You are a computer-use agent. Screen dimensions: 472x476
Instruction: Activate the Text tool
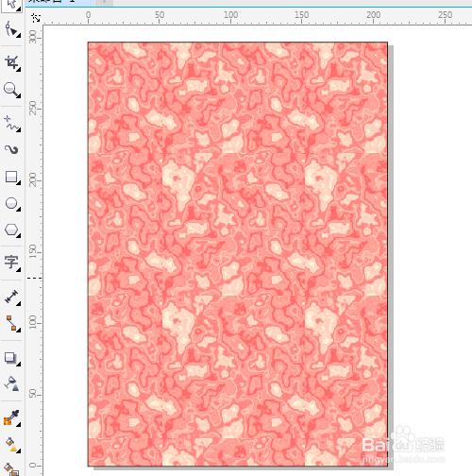[11, 263]
